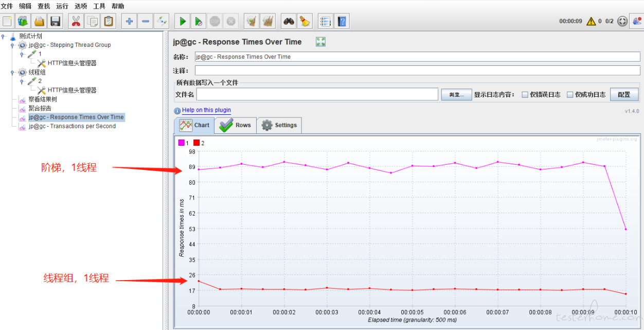Collapse all nodes with the minus icon
Image resolution: width=644 pixels, height=330 pixels.
tap(146, 21)
